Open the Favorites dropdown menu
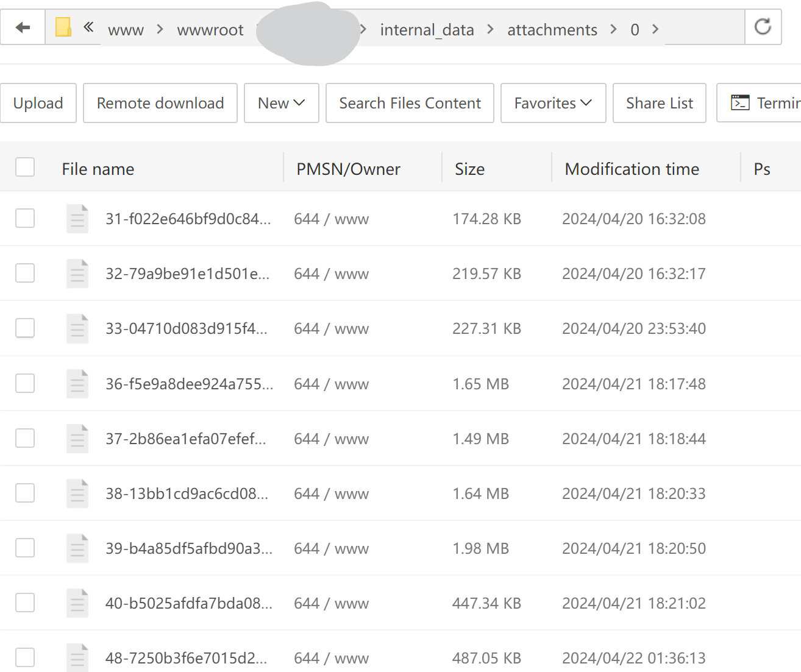Viewport: 801px width, 672px height. point(554,103)
